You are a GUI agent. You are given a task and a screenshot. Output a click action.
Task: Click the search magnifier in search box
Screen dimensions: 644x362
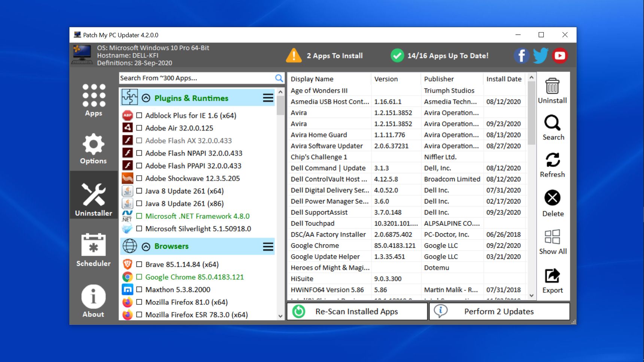tap(279, 78)
